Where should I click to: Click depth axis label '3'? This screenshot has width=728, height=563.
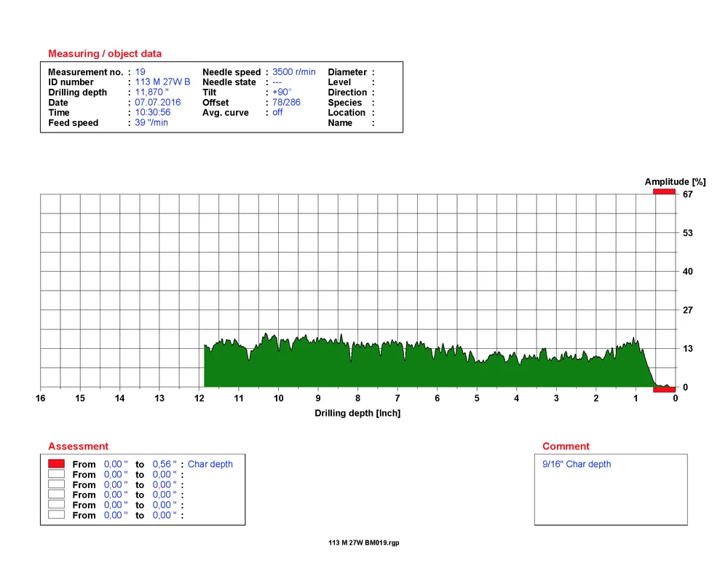[556, 398]
